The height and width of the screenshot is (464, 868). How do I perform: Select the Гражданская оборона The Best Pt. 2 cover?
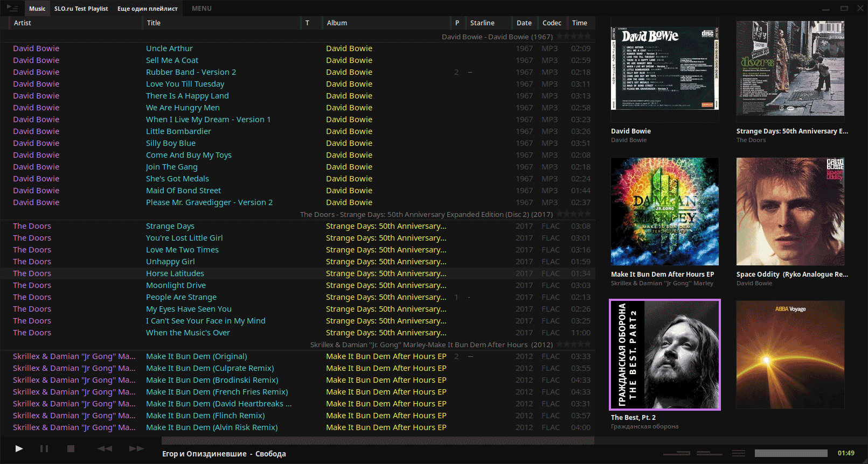click(x=665, y=355)
